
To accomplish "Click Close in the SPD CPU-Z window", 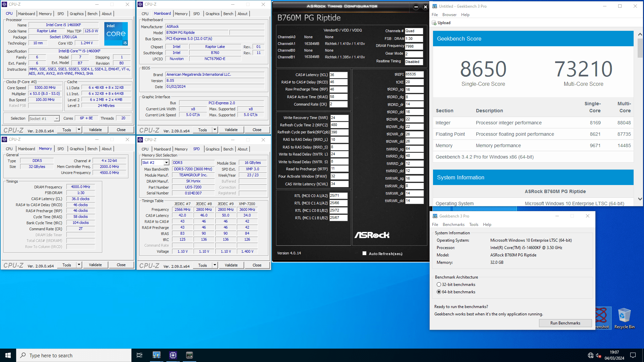I will 257,265.
